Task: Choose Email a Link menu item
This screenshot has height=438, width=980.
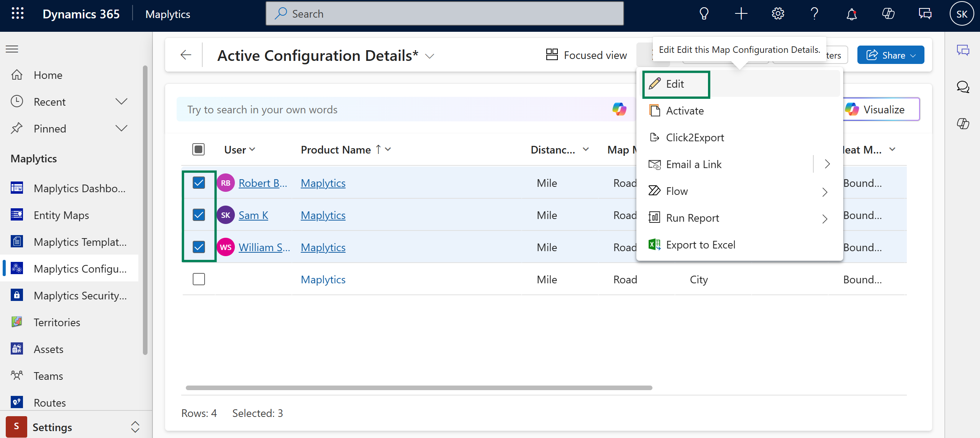Action: (x=726, y=164)
